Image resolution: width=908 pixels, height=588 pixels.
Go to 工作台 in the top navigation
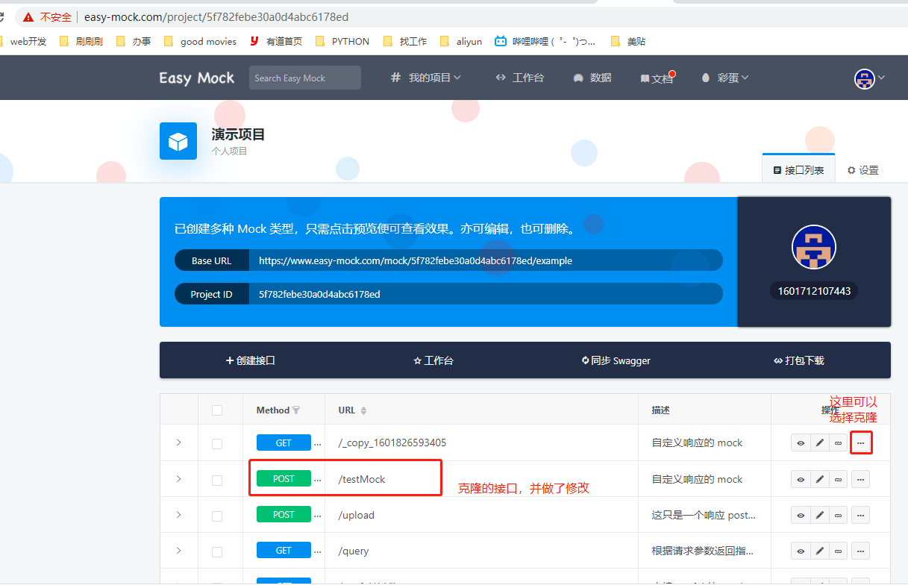pyautogui.click(x=519, y=78)
